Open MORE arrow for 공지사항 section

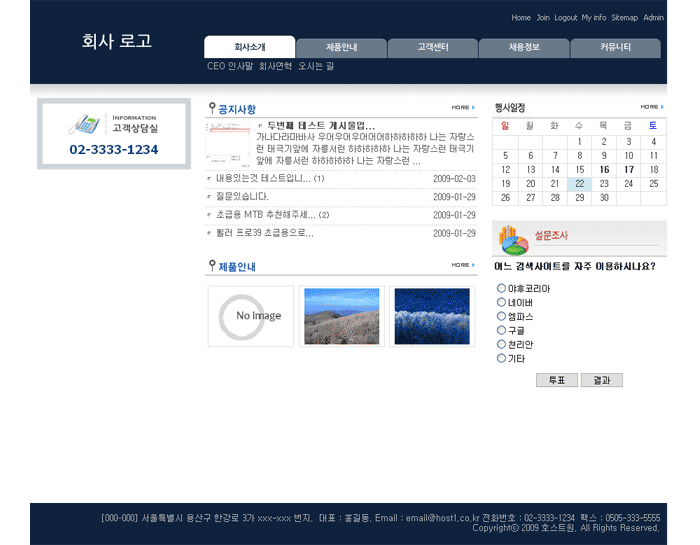pos(463,108)
